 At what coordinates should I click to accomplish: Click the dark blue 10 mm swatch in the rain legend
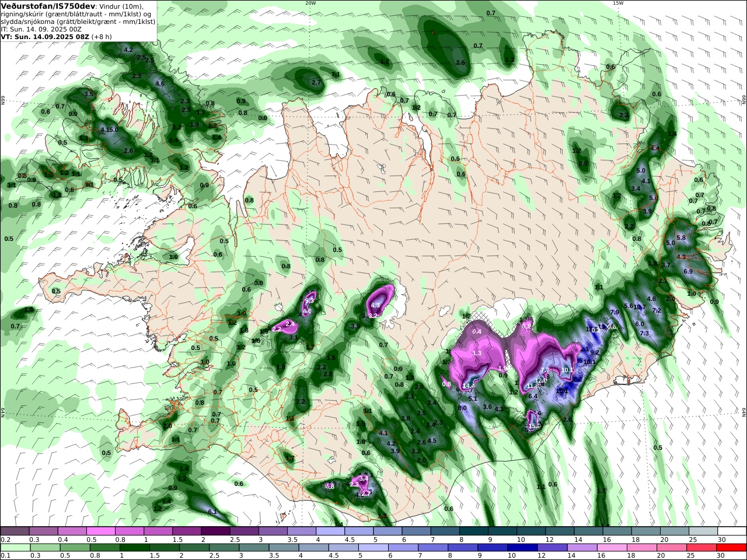[521, 548]
